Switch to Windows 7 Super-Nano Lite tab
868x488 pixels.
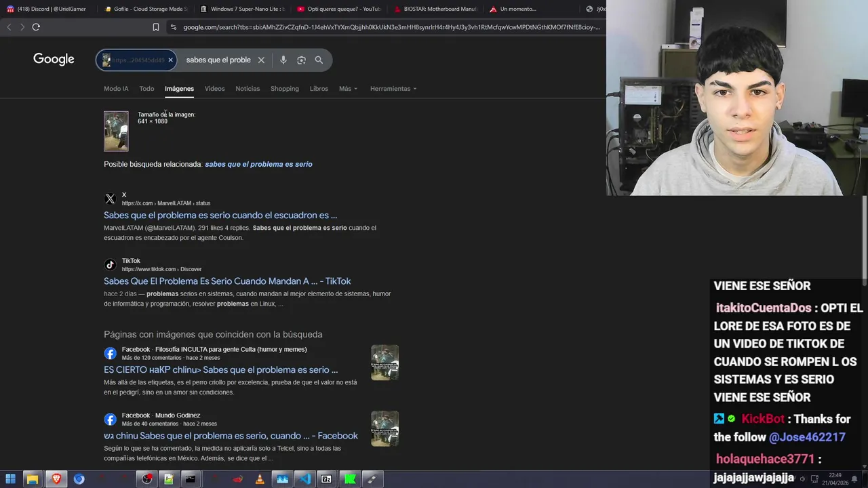click(x=243, y=9)
